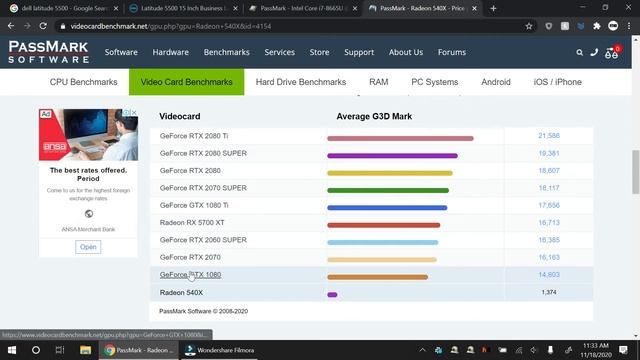Close the Latitude 5500 15 Inch Business tab

coord(236,8)
